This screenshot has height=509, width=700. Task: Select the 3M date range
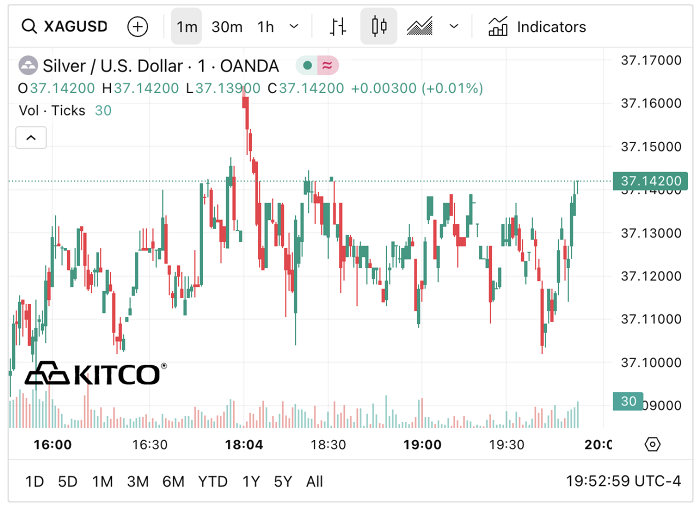tap(138, 482)
